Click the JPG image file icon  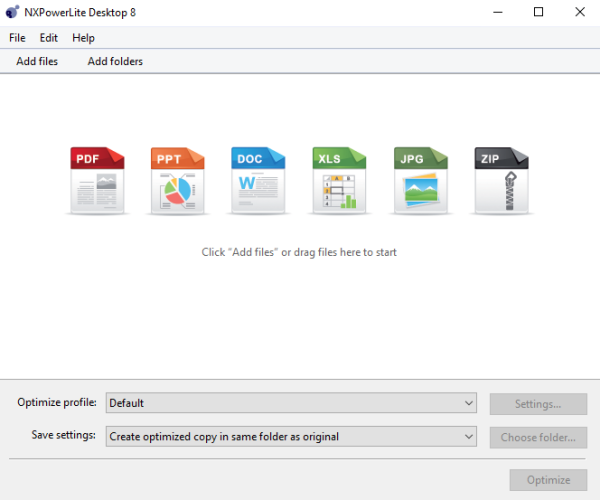421,180
